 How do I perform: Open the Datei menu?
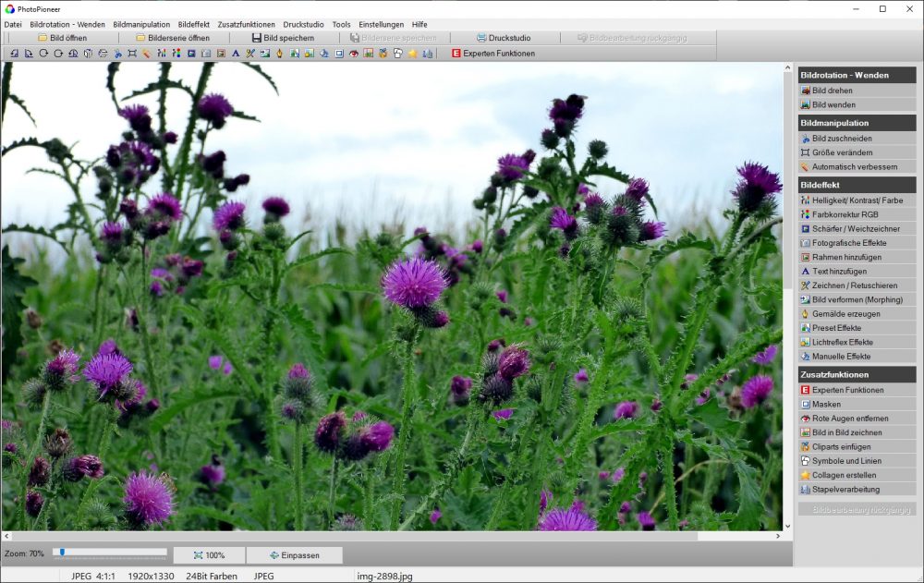13,24
